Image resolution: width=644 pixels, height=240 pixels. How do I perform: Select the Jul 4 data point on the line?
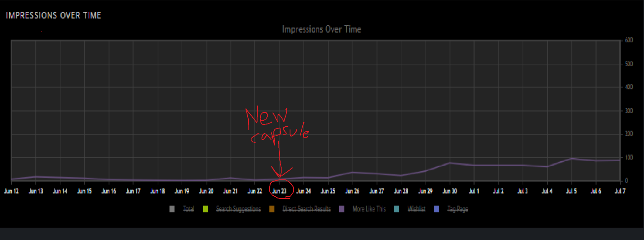coord(547,166)
